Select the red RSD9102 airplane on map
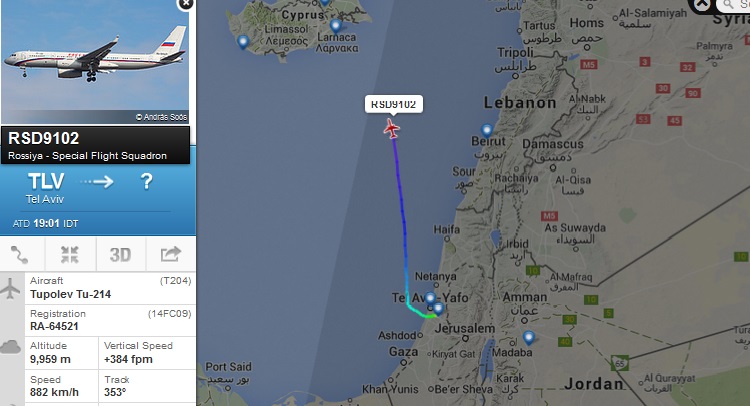This screenshot has width=750, height=406. pos(392,129)
